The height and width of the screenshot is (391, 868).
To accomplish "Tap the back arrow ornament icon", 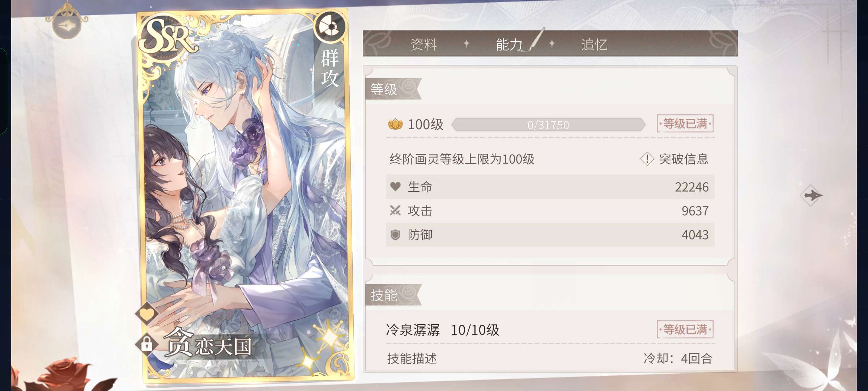I will point(67,26).
